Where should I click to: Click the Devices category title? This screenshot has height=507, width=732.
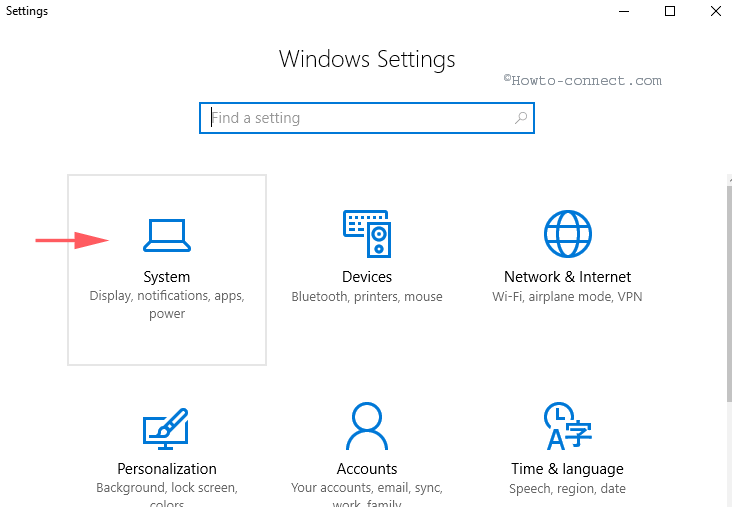pyautogui.click(x=367, y=277)
